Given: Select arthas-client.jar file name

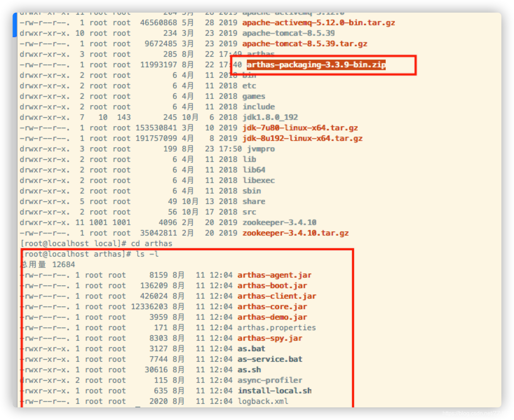Looking at the screenshot, I should coord(277,296).
